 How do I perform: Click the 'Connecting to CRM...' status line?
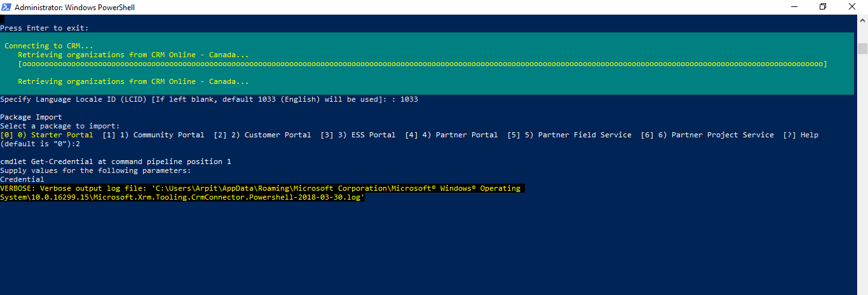coord(49,46)
